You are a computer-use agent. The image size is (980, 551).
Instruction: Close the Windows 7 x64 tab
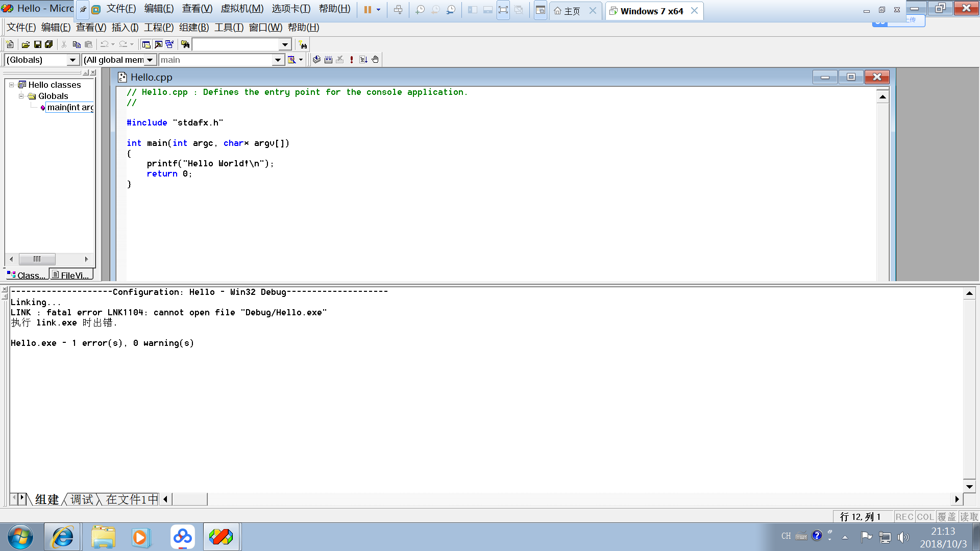click(x=694, y=11)
